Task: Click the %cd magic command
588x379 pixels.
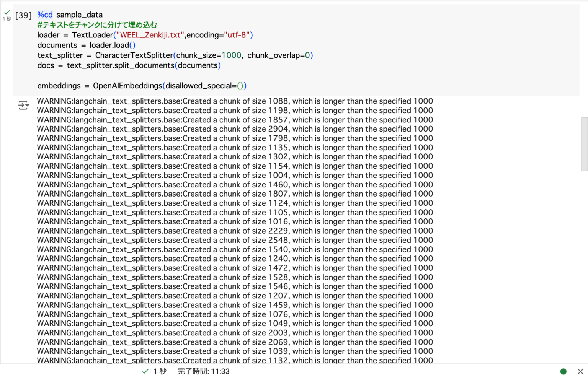Action: (x=45, y=15)
